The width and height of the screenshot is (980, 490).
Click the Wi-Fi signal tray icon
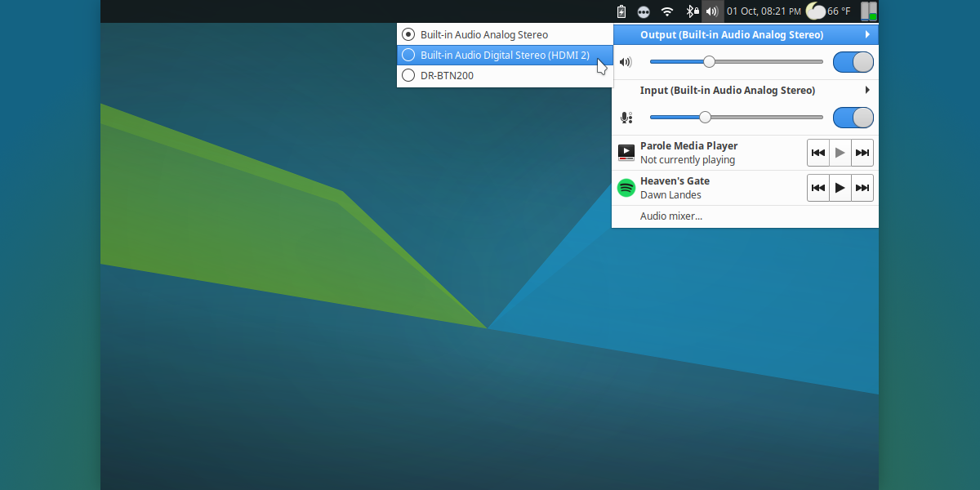click(667, 11)
